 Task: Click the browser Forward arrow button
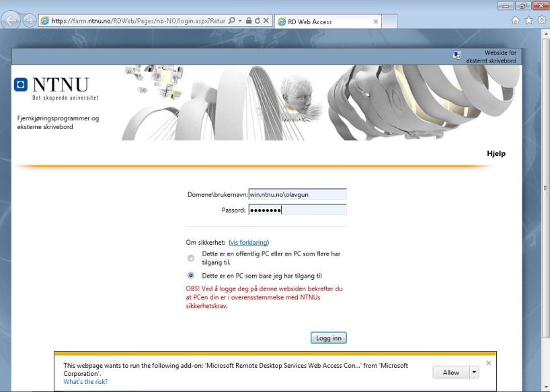pos(30,21)
